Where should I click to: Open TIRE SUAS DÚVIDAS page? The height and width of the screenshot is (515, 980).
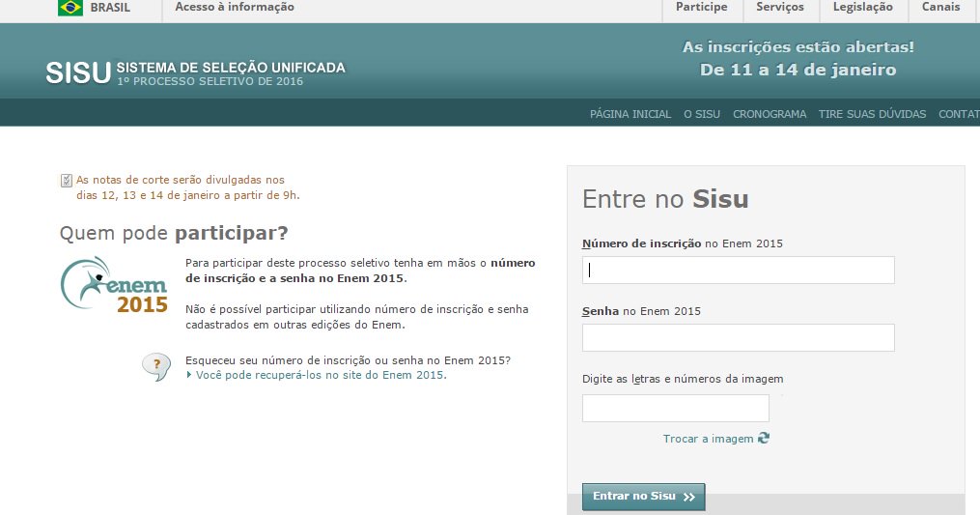(872, 114)
